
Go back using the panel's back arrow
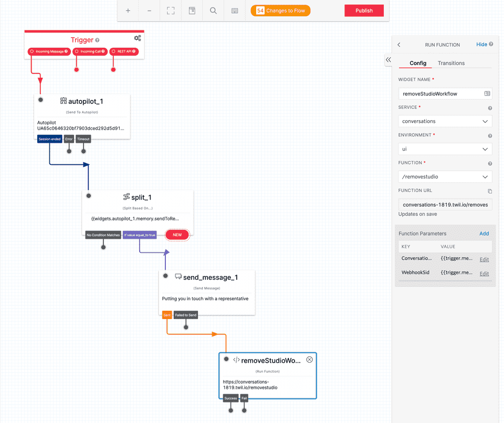coord(399,44)
